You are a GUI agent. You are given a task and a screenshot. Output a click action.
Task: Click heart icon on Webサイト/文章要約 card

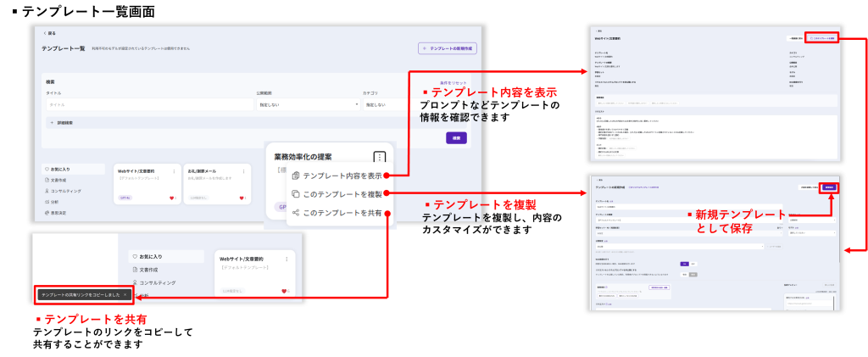[173, 198]
